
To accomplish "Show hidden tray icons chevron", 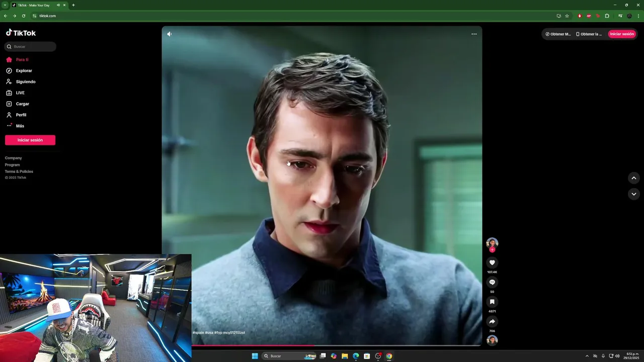I will tap(587, 356).
